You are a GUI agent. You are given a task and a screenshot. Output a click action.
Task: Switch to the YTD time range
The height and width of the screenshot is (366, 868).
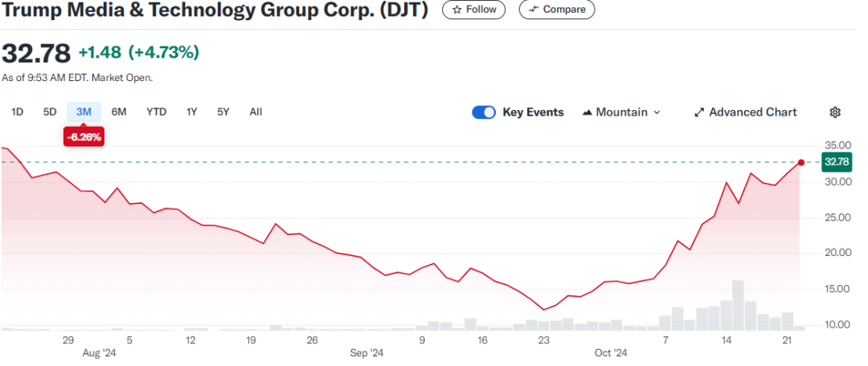(x=156, y=112)
